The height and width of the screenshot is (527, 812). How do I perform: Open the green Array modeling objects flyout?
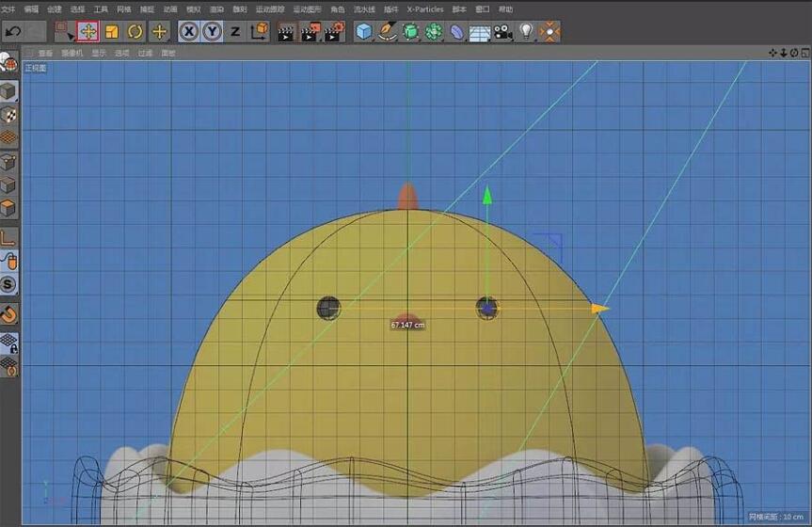tap(434, 32)
